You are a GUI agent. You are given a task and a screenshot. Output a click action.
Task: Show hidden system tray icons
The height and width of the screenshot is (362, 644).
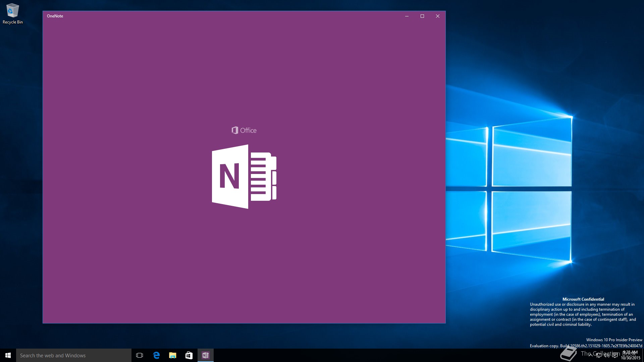coord(590,355)
